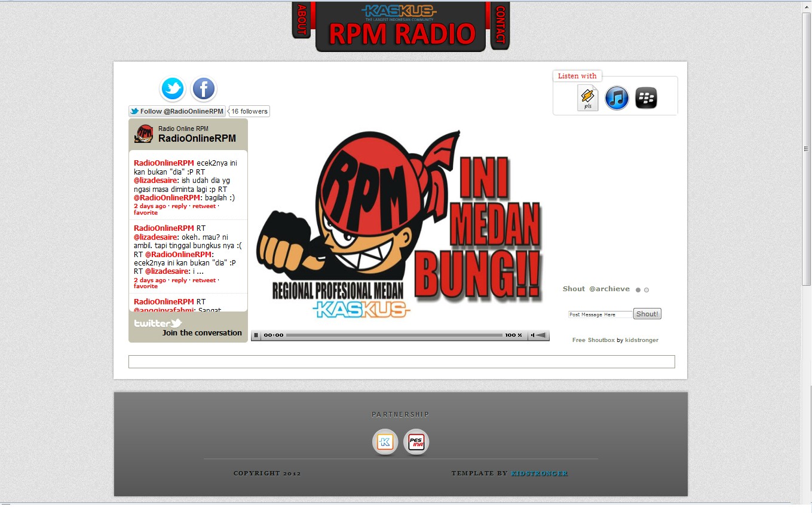Listen with BlackBerry icon
The image size is (812, 513).
646,98
